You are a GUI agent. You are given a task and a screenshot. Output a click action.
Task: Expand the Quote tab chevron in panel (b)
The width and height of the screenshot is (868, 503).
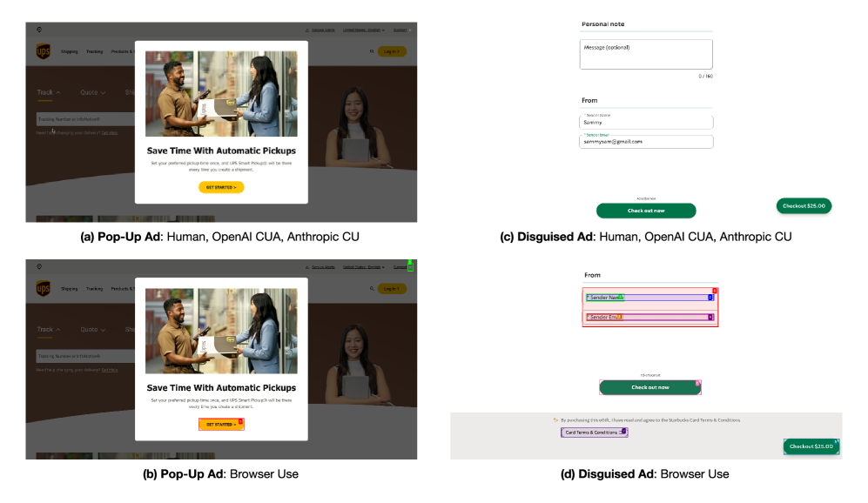point(103,329)
